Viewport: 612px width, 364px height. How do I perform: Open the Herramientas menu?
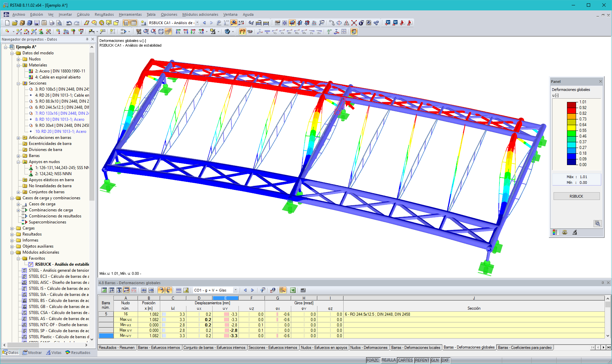coord(130,14)
